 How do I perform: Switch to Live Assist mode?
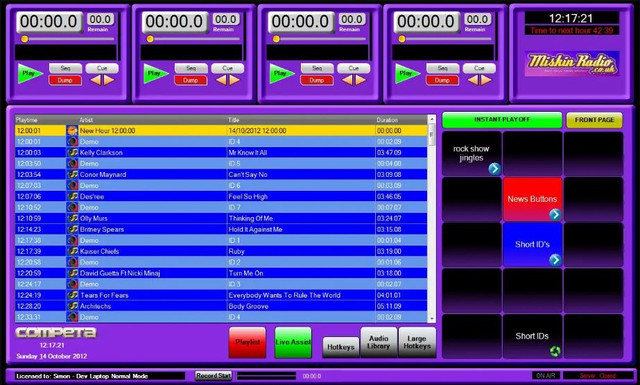293,342
